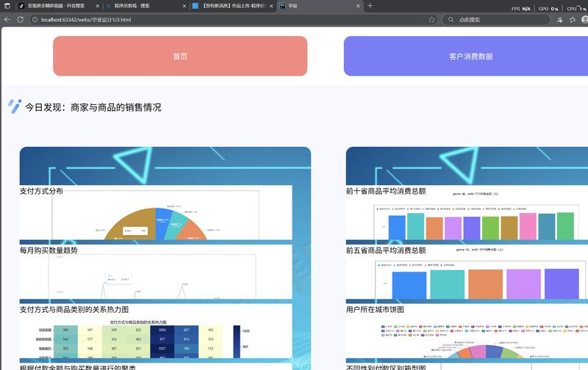
Task: Click the GPU 0% overlay indicator
Action: [548, 9]
